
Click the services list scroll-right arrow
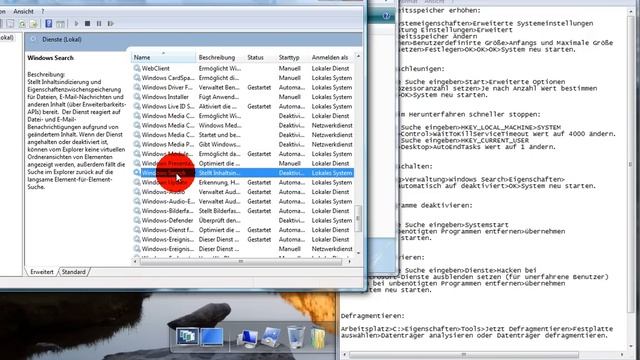(x=349, y=261)
